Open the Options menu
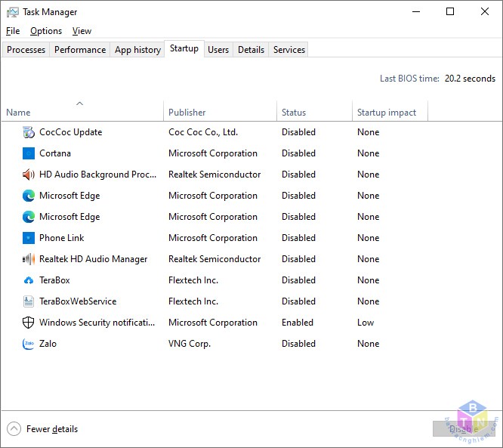Screen dimensions: 503x448 click(x=46, y=31)
